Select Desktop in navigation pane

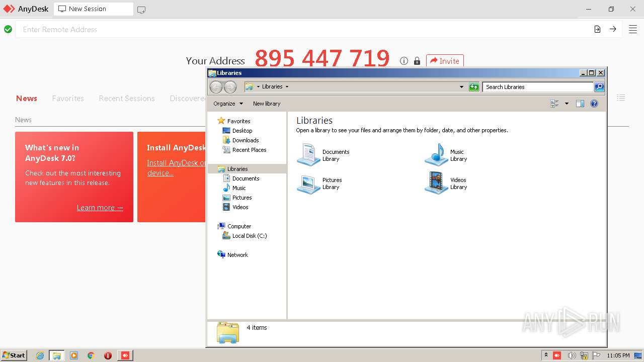242,131
